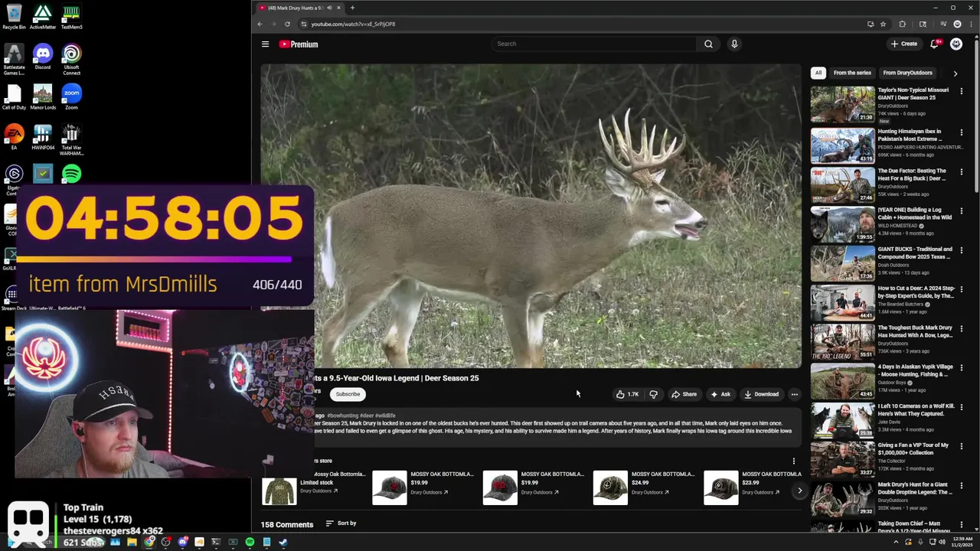Open the Recycle Bin on desktop
This screenshot has width=980, height=551.
click(14, 17)
